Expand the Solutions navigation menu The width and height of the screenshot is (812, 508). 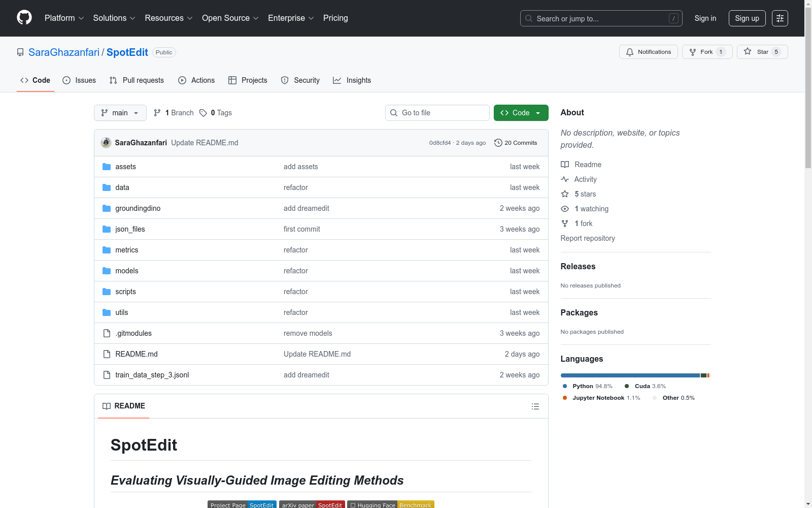[x=114, y=18]
